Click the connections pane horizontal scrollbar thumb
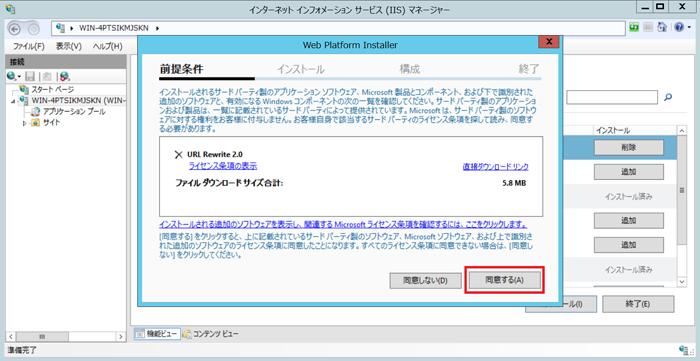 [42, 336]
